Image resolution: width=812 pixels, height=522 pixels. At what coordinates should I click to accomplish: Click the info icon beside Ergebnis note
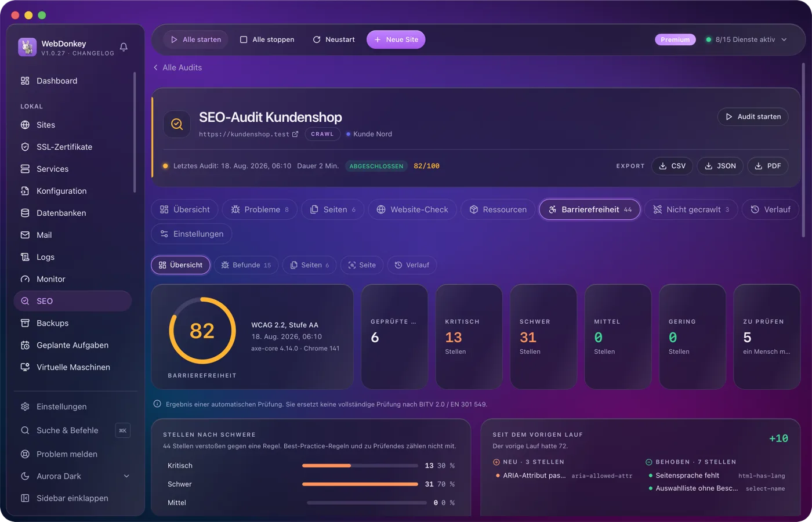(x=157, y=404)
